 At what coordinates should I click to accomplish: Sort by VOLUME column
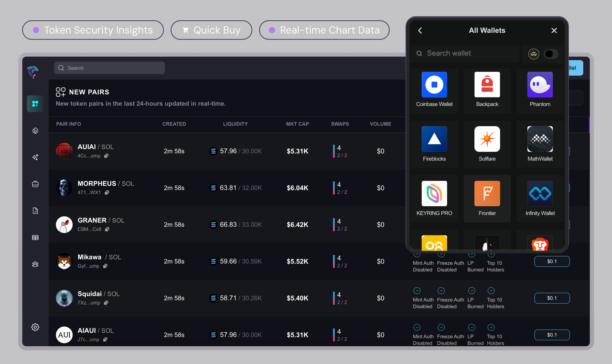[380, 124]
